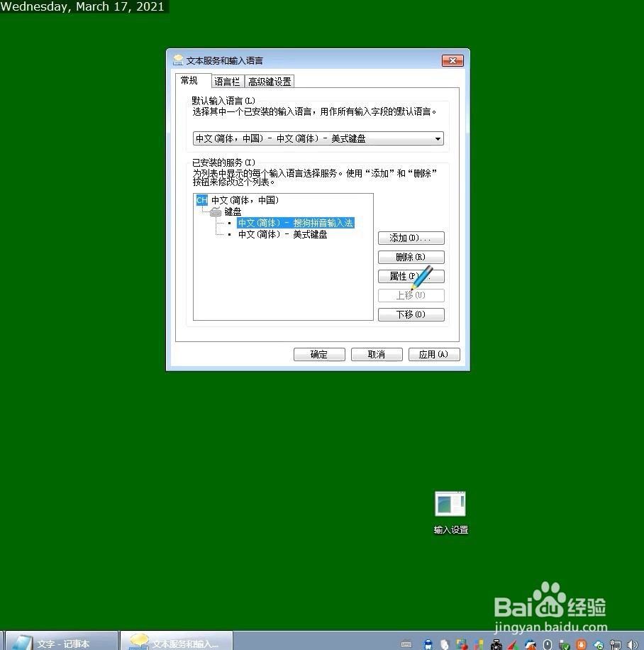Click the grey shield tray icon
644x650 pixels.
[445, 644]
